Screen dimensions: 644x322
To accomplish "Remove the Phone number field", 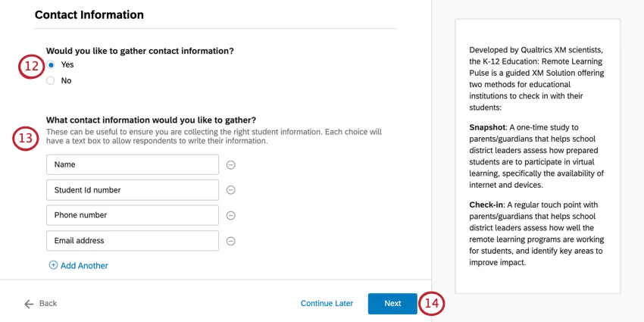I will (231, 215).
